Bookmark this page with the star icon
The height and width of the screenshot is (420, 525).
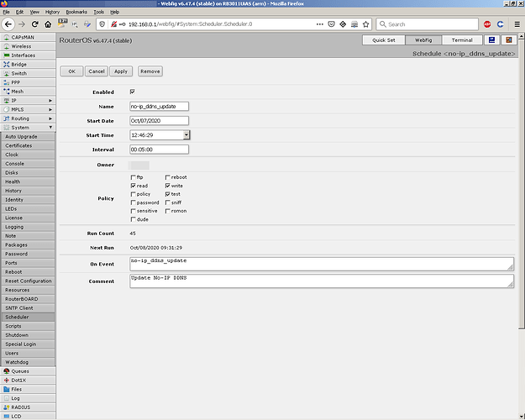[x=365, y=24]
